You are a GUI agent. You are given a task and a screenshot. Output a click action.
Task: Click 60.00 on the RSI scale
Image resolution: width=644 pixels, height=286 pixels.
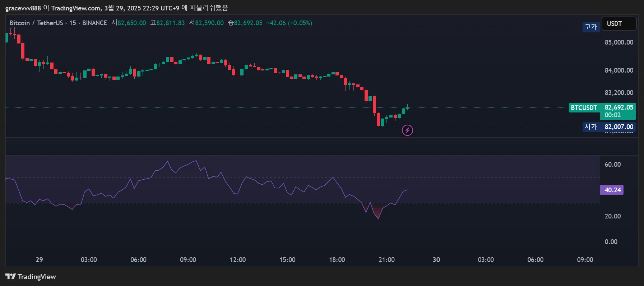coord(612,165)
